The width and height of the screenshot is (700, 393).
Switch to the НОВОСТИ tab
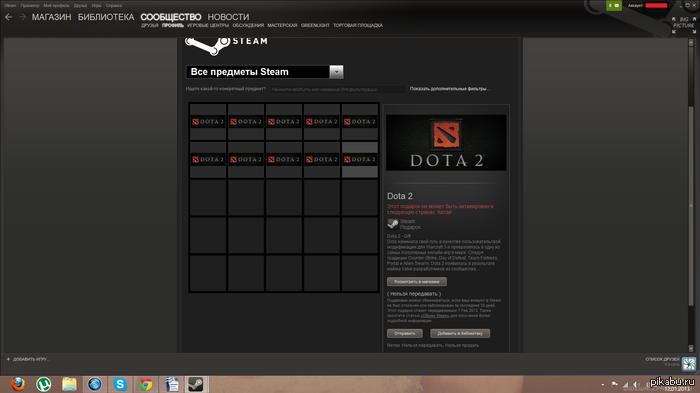click(x=228, y=17)
